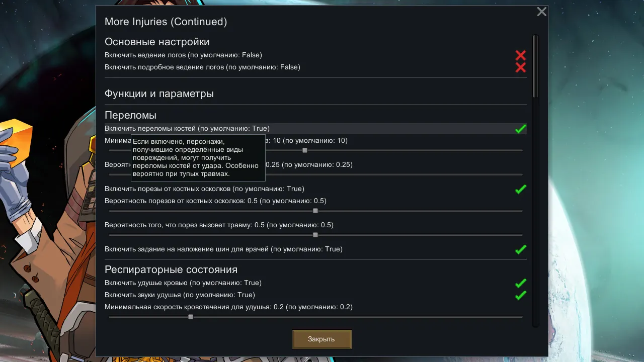The height and width of the screenshot is (362, 644).
Task: Click slider handle for вероятность порезов от осколков
Action: (x=315, y=211)
